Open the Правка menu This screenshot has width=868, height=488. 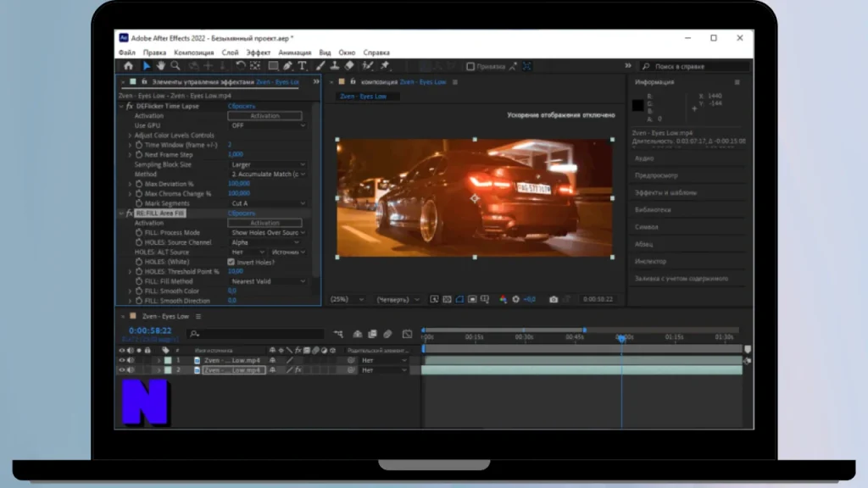click(x=154, y=53)
